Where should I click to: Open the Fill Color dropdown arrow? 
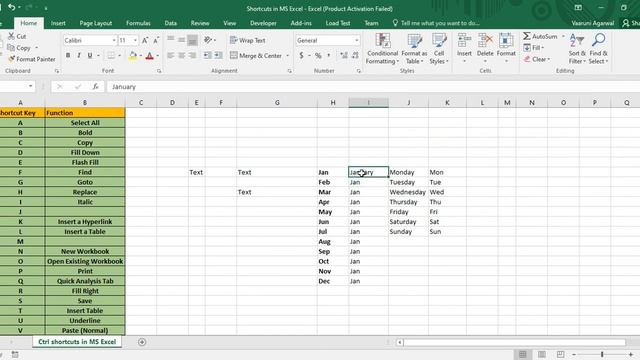point(141,56)
